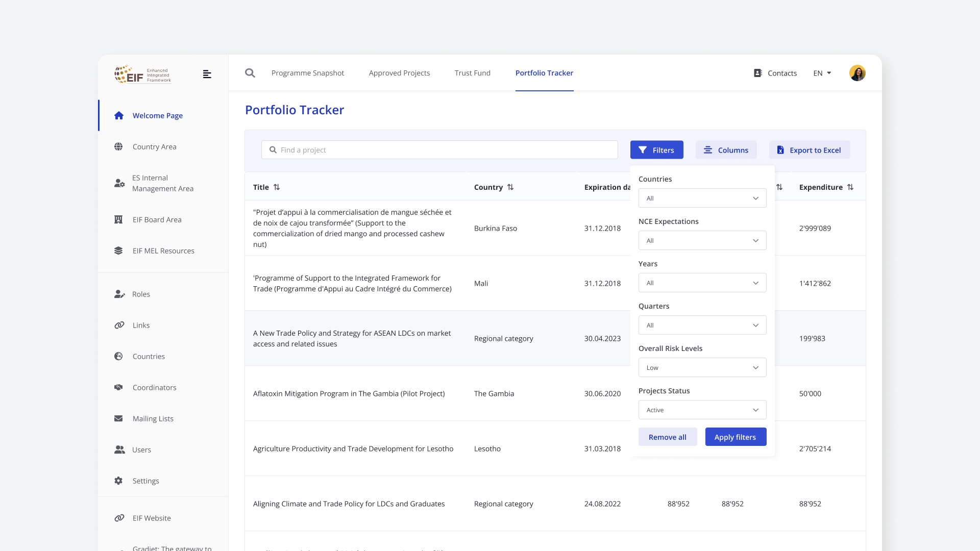Sort table by Title column arrows
Image resolution: width=980 pixels, height=551 pixels.
tap(277, 187)
